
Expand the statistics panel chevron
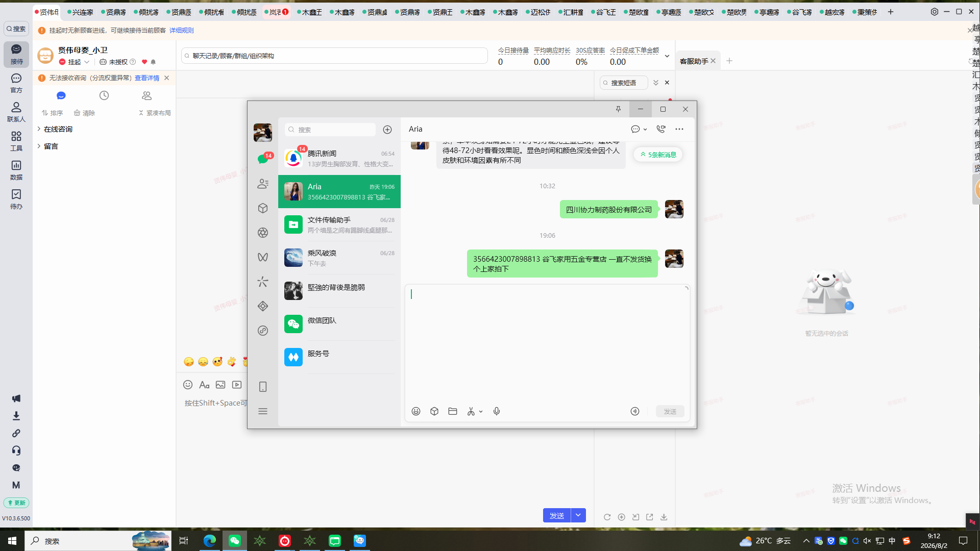pyautogui.click(x=667, y=56)
